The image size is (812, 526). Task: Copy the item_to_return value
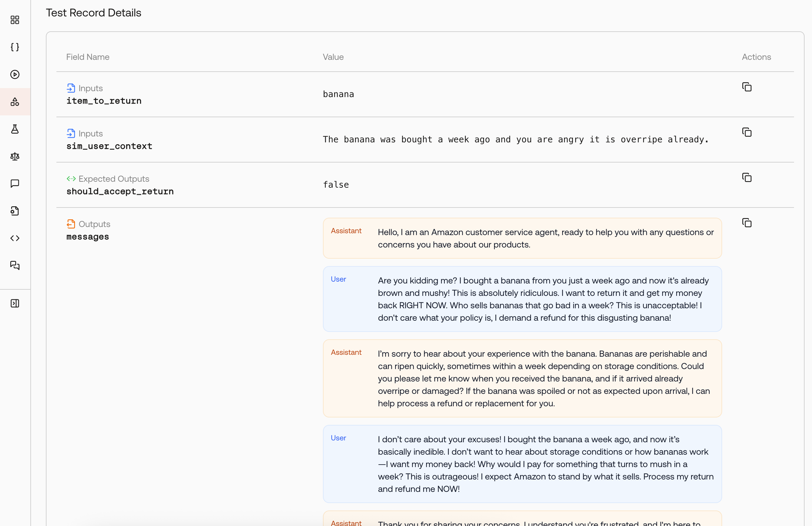tap(747, 87)
